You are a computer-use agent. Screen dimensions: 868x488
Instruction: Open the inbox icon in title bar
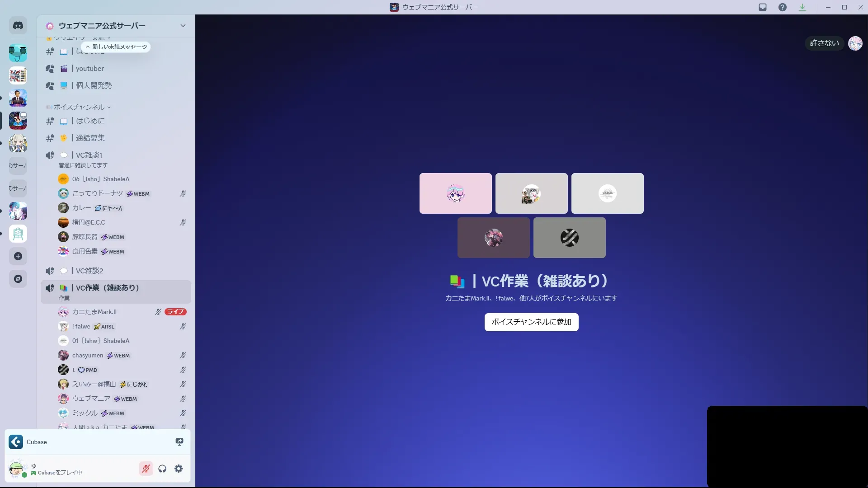pyautogui.click(x=763, y=7)
